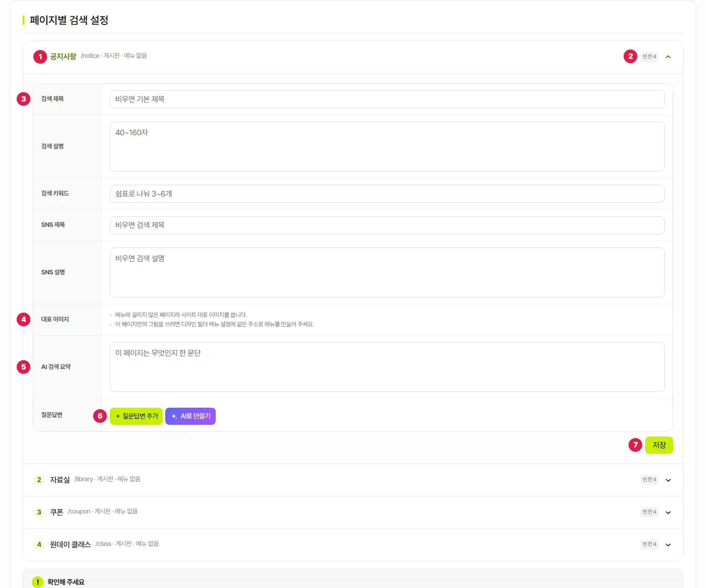Click the /coupon path text
This screenshot has width=706, height=588.
click(x=79, y=512)
